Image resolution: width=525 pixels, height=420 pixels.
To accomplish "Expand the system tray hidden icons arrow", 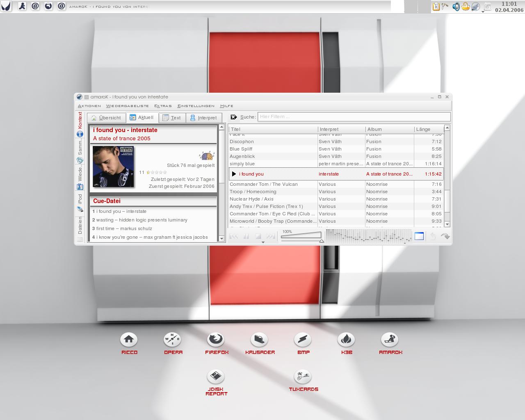I will (x=483, y=12).
